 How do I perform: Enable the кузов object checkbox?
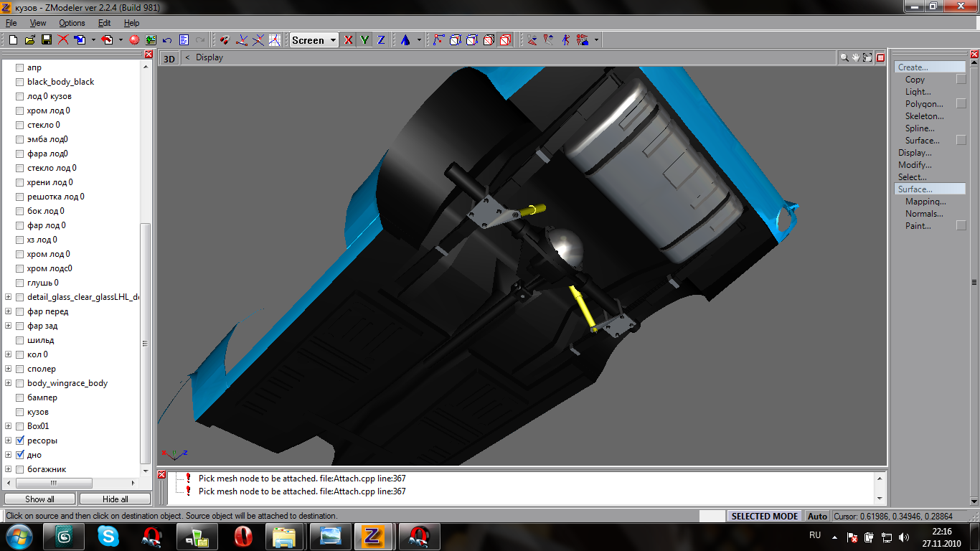20,412
